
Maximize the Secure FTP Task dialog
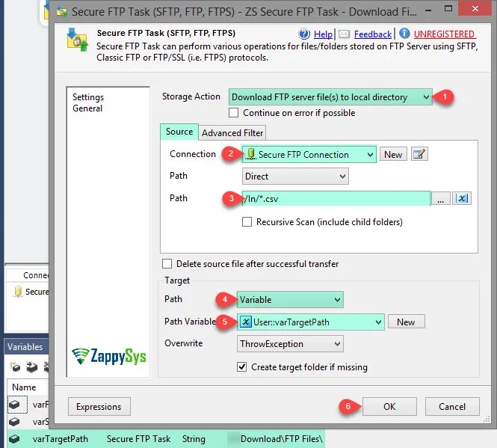click(x=448, y=8)
